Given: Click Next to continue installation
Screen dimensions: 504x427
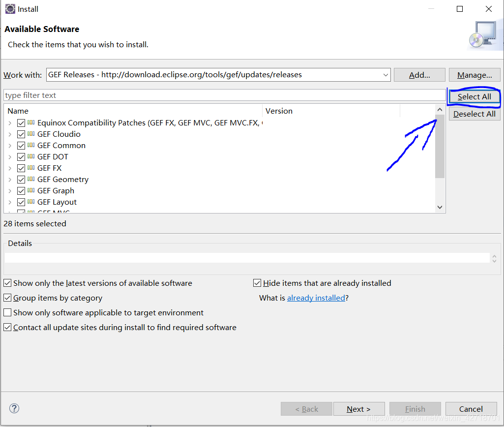Looking at the screenshot, I should [x=359, y=409].
